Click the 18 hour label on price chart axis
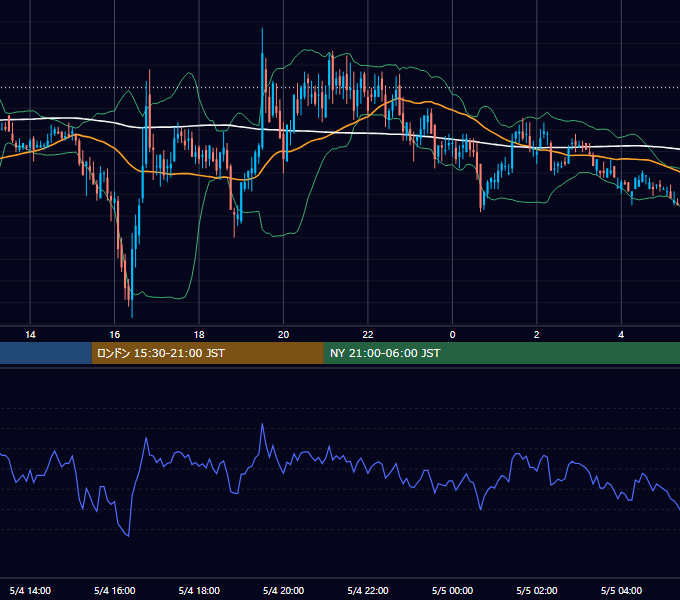 [x=199, y=335]
